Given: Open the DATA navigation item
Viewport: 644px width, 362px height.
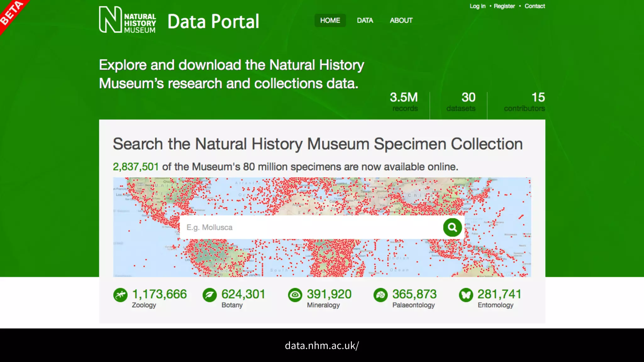Looking at the screenshot, I should click(365, 20).
